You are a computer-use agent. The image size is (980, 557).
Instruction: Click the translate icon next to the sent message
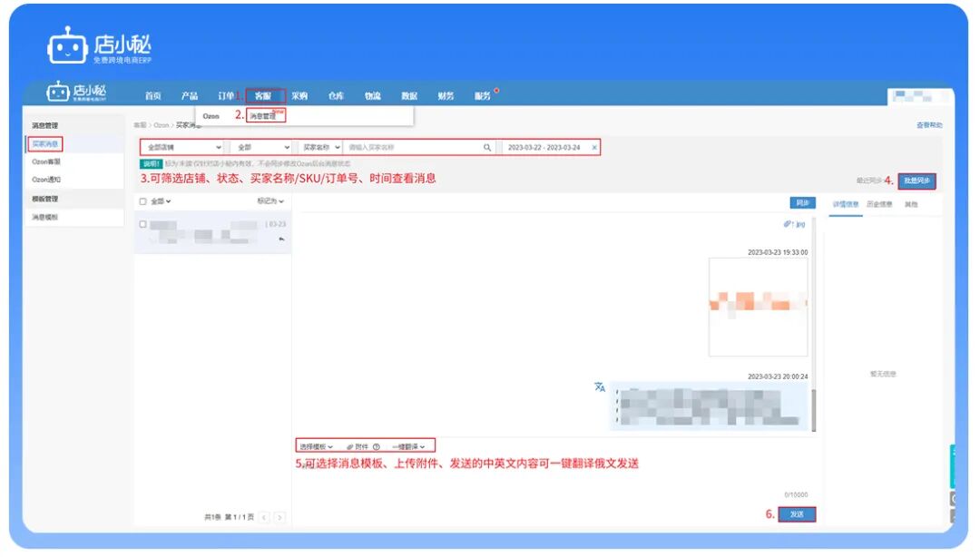[x=598, y=386]
